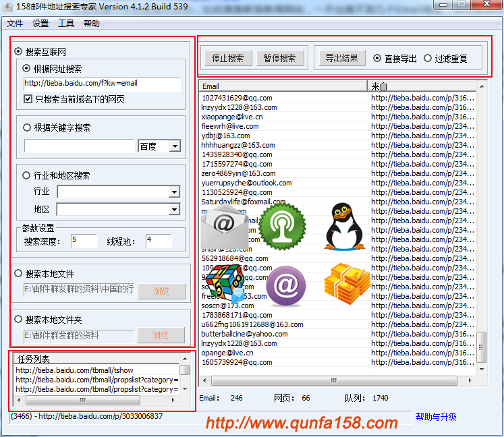Image resolution: width=504 pixels, height=437 pixels.
Task: Click results horizontal scroll left arrow
Action: pyautogui.click(x=204, y=380)
